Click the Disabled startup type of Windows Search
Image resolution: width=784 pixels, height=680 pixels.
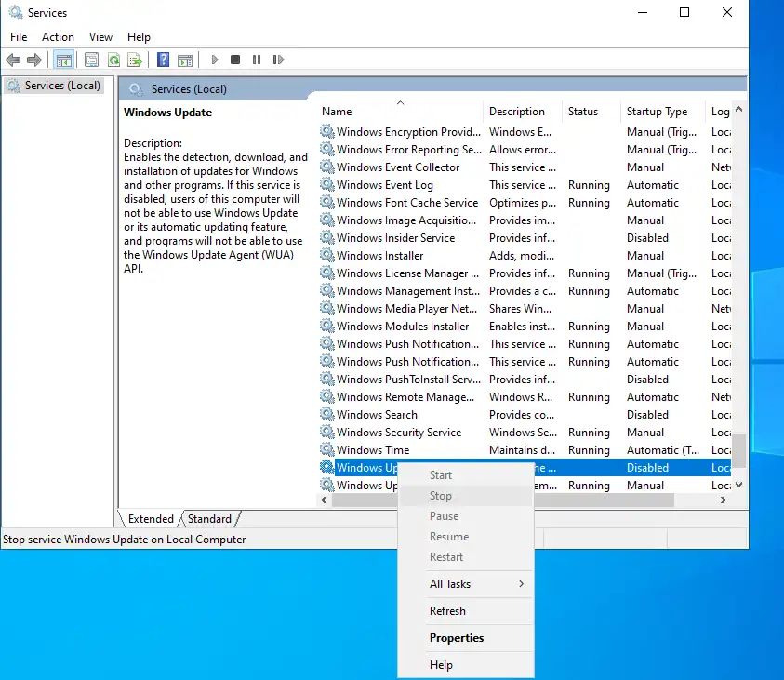point(647,415)
